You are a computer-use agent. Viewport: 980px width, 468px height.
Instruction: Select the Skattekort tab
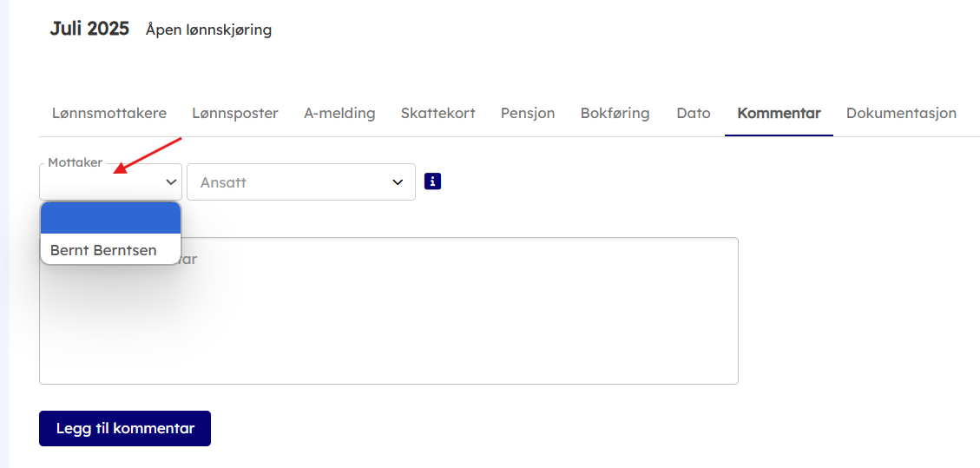click(437, 113)
